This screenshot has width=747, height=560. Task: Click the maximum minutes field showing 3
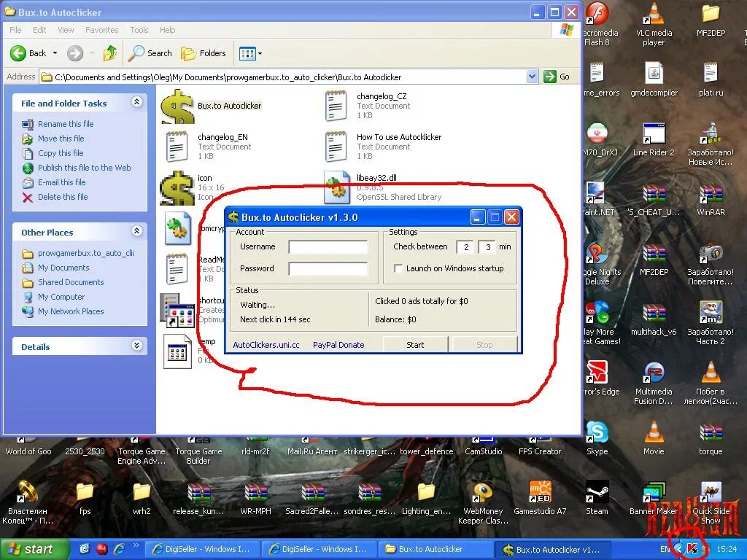click(x=487, y=247)
